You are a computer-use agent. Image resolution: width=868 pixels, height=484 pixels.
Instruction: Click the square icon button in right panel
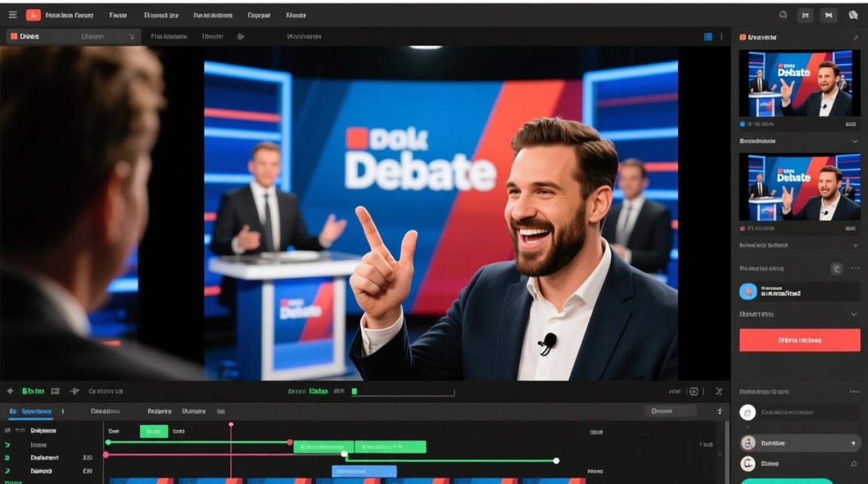836,268
